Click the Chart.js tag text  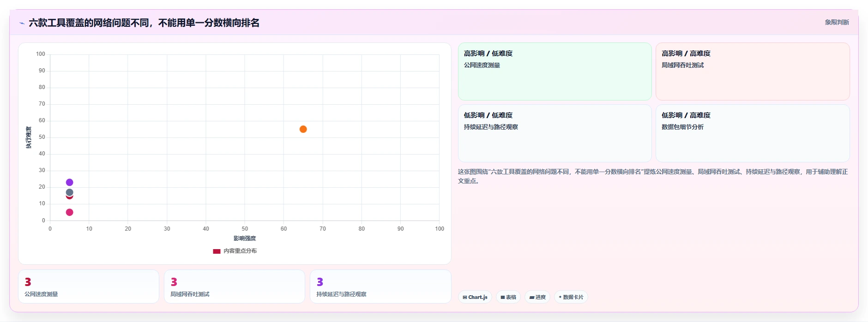478,298
